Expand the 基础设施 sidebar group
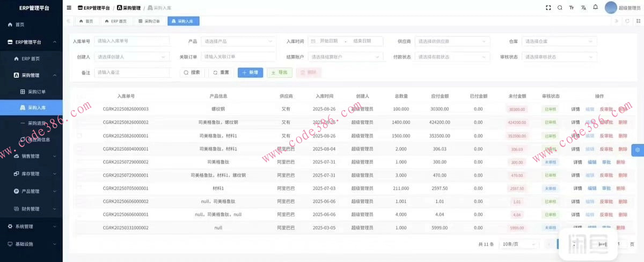This screenshot has width=644, height=262. coord(31,244)
